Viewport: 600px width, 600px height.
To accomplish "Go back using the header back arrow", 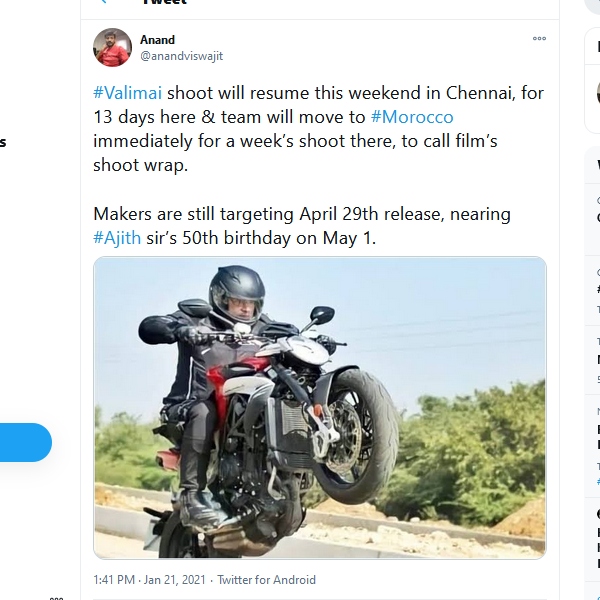I will [x=101, y=3].
